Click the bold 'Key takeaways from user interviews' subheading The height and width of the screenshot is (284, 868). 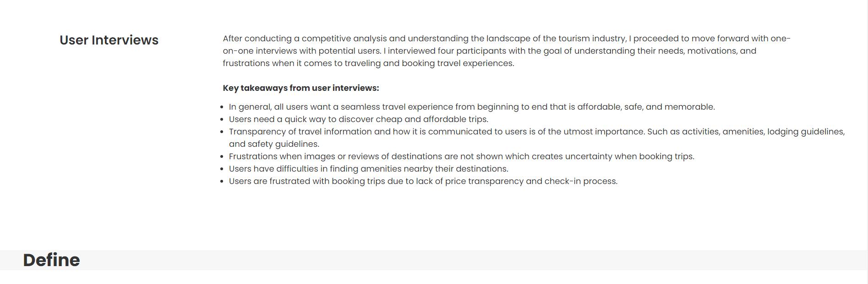[300, 88]
